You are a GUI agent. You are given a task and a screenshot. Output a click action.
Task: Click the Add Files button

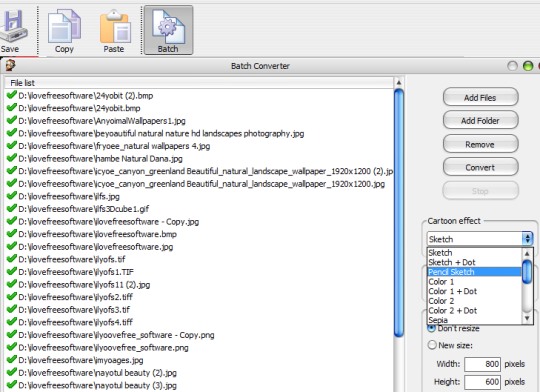480,97
